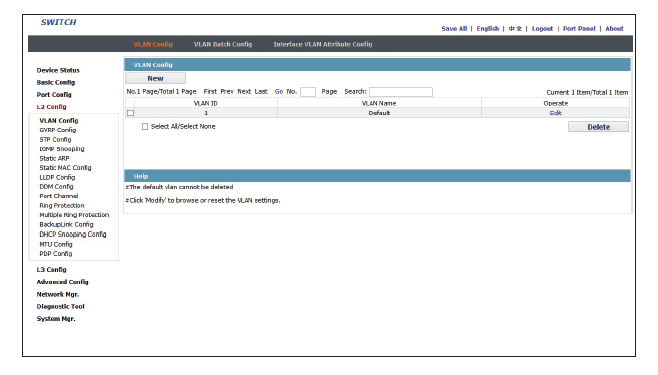Click the Save All link
The image size is (658, 375).
click(x=454, y=29)
